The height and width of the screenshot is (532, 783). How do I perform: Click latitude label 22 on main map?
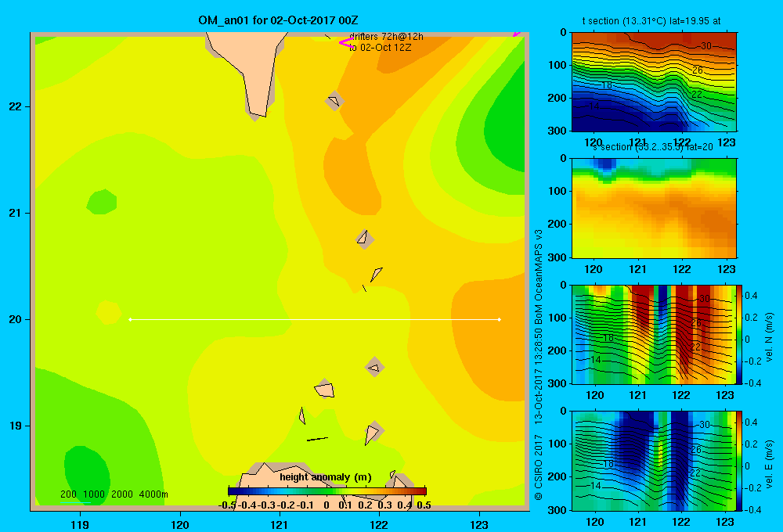[15, 106]
